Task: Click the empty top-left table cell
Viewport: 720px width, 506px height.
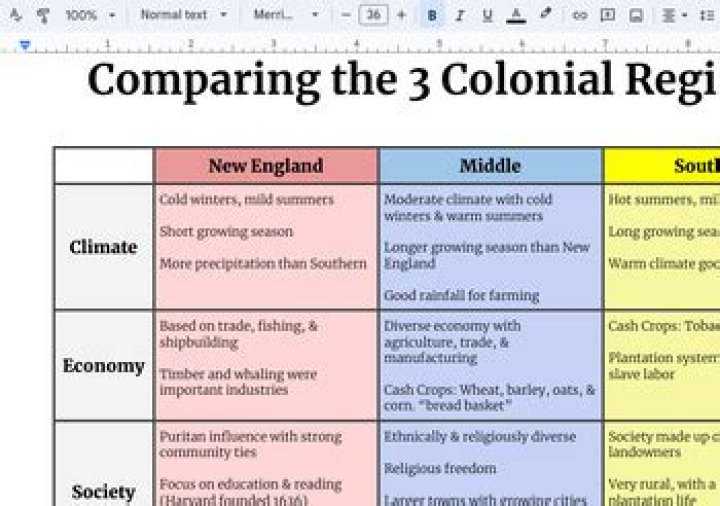Action: click(x=104, y=166)
